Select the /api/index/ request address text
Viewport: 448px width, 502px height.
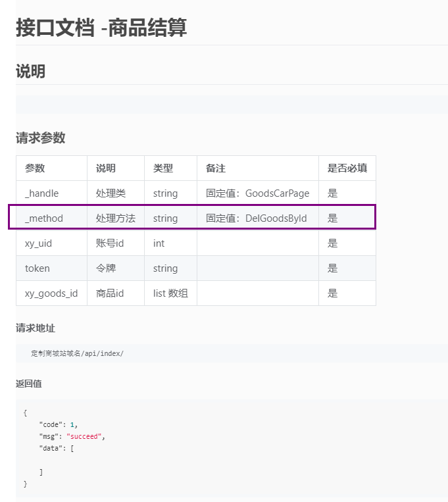77,353
